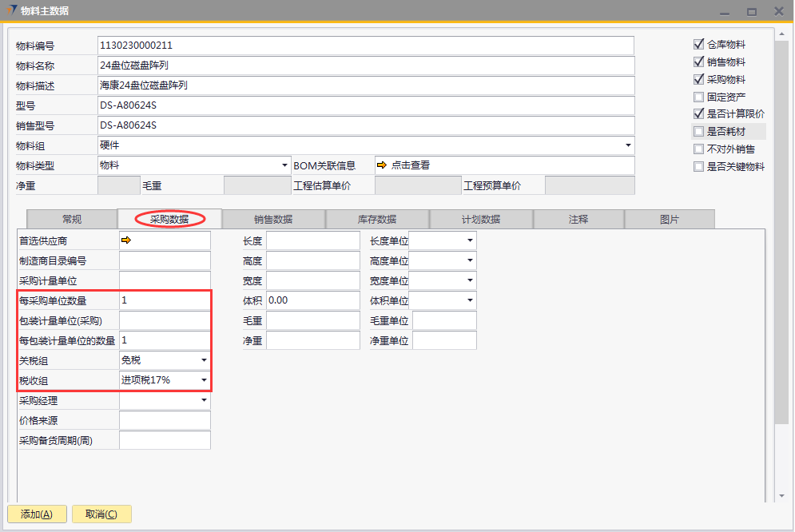Click the app logo in title bar
This screenshot has height=532, width=795.
pyautogui.click(x=10, y=10)
